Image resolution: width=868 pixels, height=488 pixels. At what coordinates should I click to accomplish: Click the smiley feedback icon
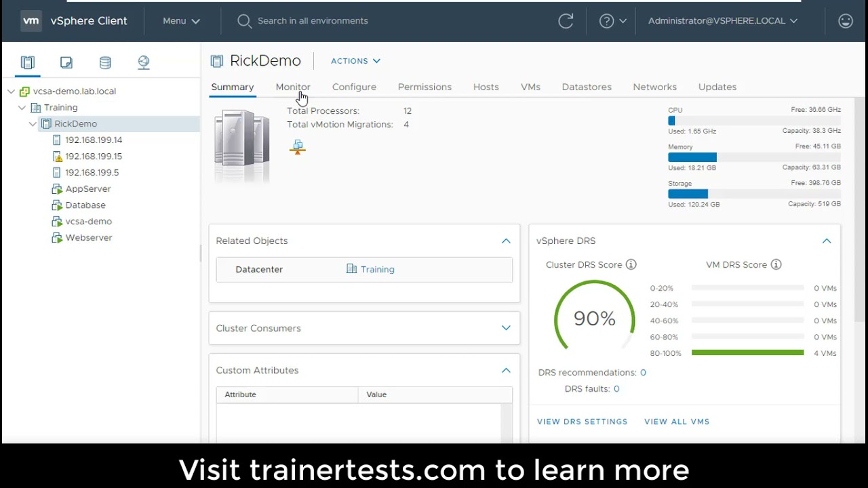pyautogui.click(x=845, y=21)
